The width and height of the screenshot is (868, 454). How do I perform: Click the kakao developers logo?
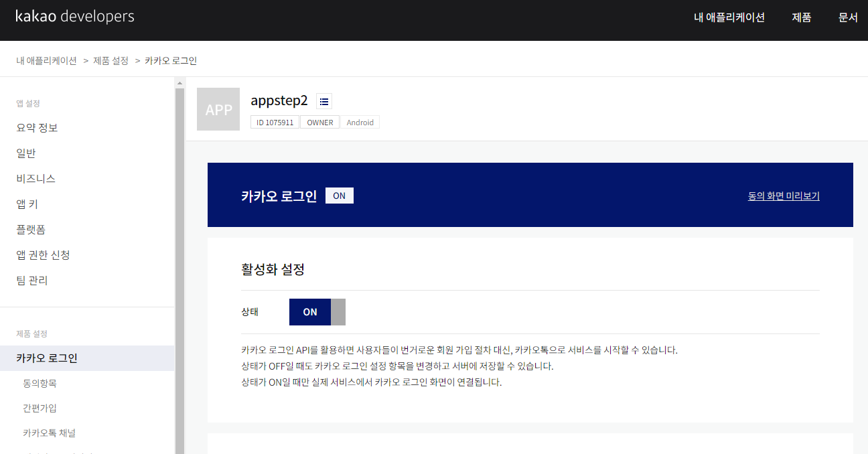click(75, 17)
